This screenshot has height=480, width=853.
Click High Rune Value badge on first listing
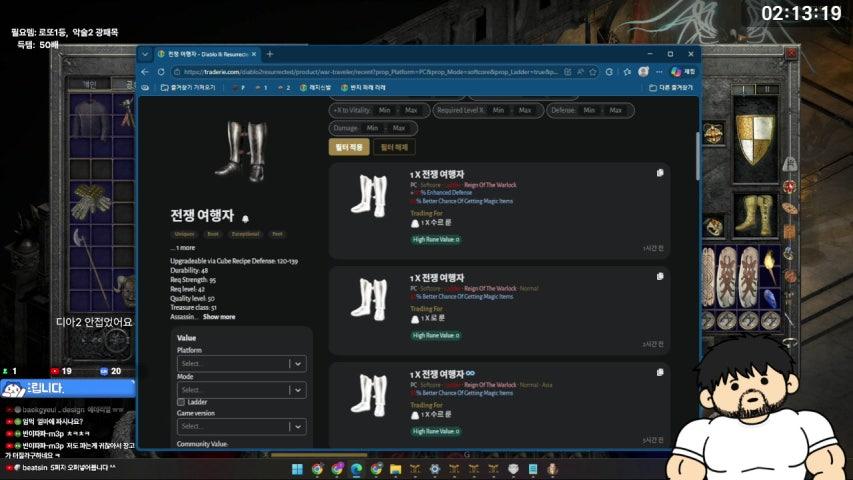[x=436, y=239]
